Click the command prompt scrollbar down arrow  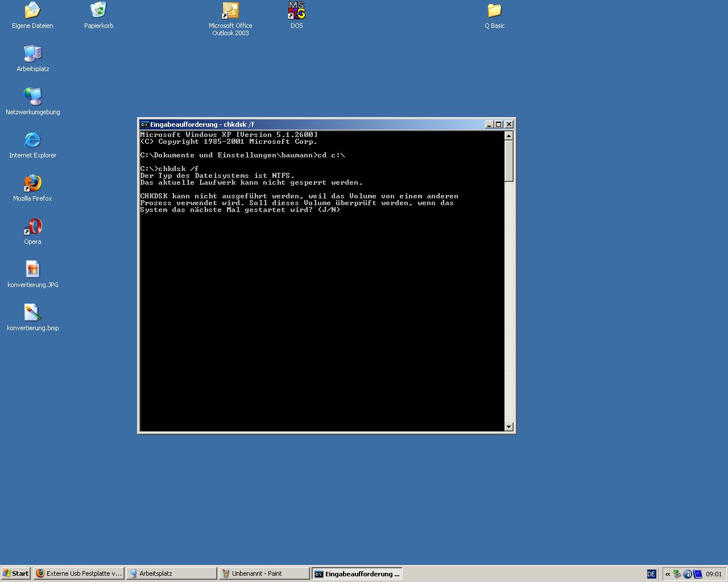pos(508,426)
